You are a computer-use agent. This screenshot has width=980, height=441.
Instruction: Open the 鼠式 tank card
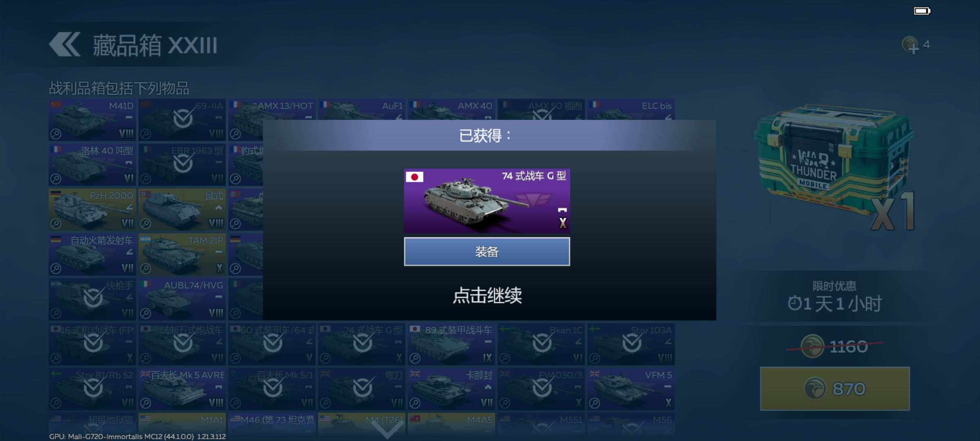pos(182,209)
